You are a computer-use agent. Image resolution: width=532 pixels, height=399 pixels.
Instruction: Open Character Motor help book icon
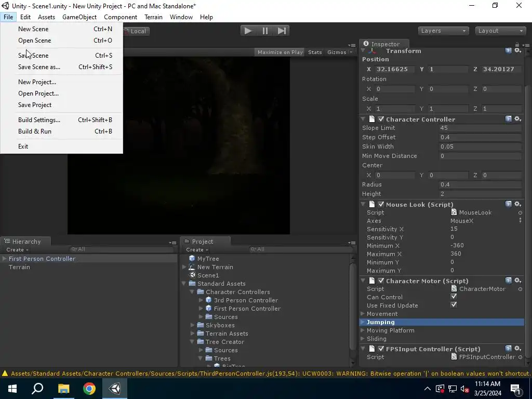tap(508, 280)
